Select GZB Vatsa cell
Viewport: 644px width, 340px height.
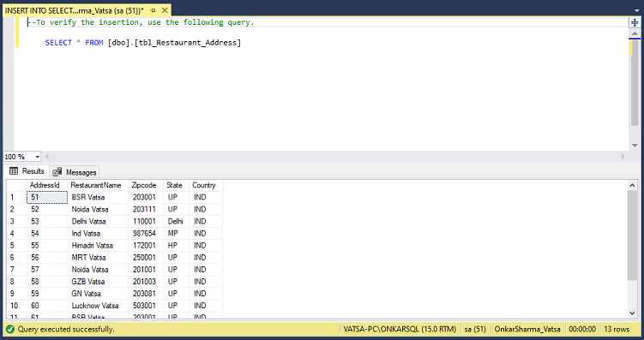tap(98, 282)
